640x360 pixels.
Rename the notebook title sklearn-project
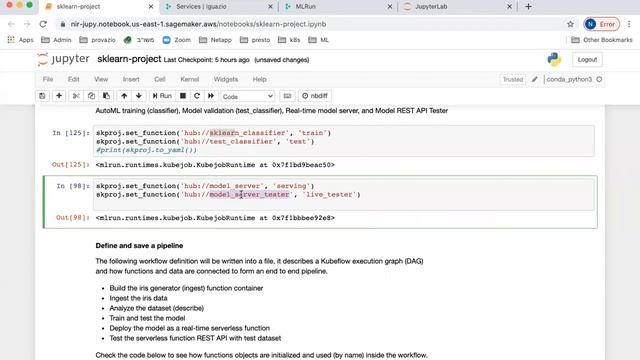[x=129, y=59]
